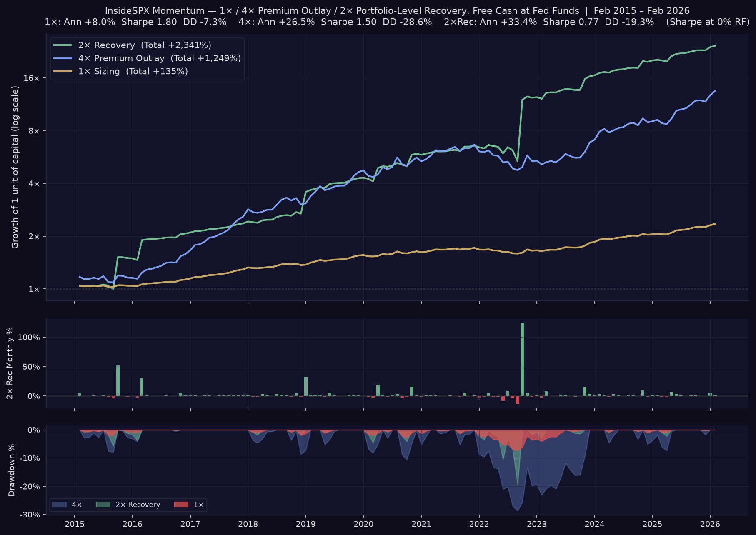Click the 'Growth of 1 unit of capital (log scale)' axis label

point(15,167)
